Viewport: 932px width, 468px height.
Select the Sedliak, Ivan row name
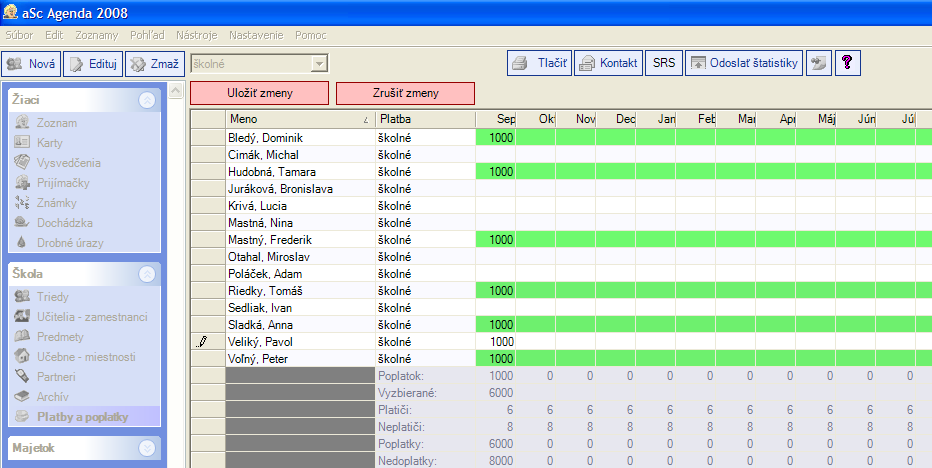tap(260, 308)
